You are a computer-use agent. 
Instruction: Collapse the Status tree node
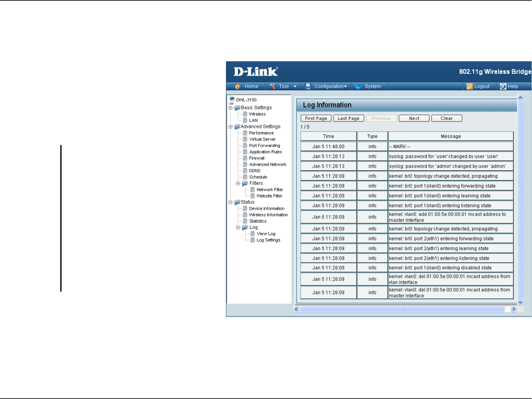point(230,202)
